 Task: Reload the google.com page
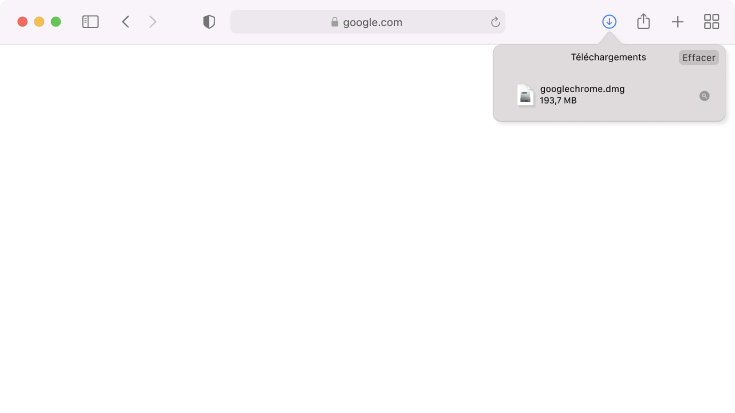pos(495,22)
